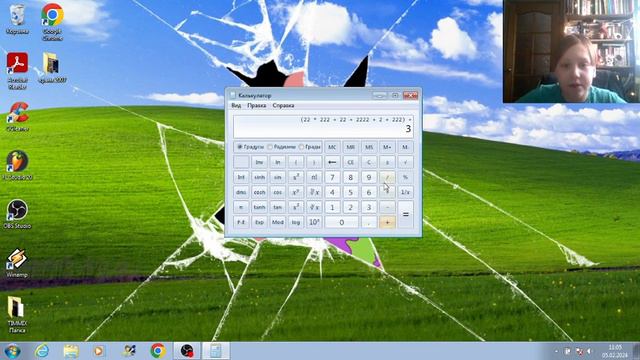Click the CE clear entry button
The width and height of the screenshot is (640, 360).
click(351, 162)
